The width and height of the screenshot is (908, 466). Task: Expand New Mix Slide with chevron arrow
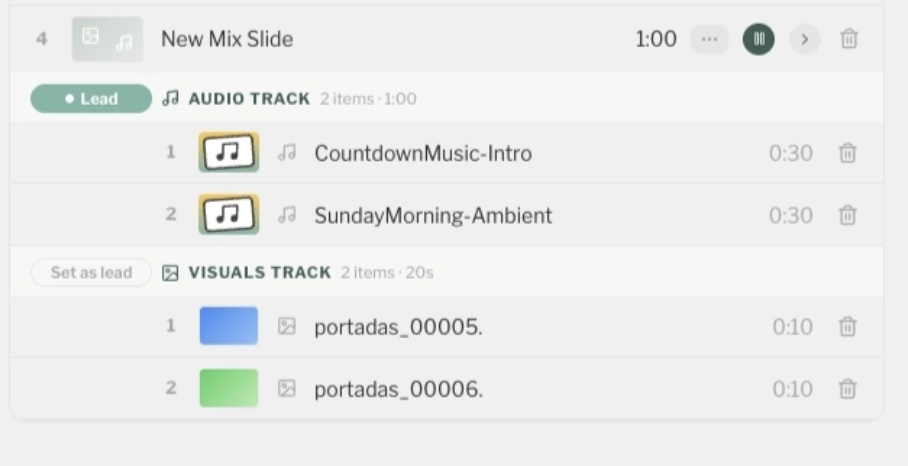pyautogui.click(x=805, y=39)
